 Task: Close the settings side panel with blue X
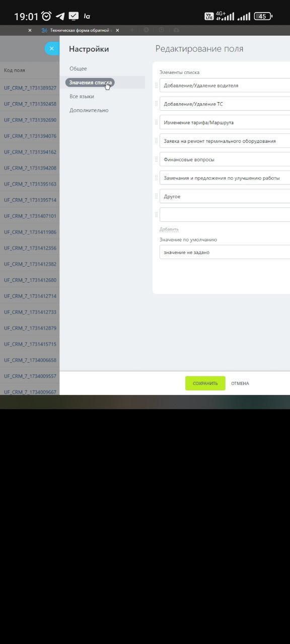pos(51,49)
